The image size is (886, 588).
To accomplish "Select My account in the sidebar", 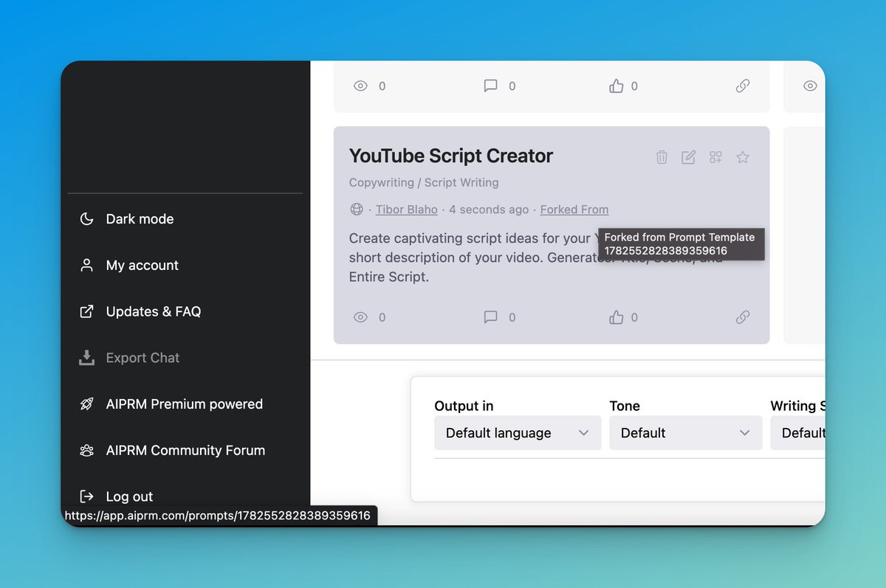I will 142,265.
